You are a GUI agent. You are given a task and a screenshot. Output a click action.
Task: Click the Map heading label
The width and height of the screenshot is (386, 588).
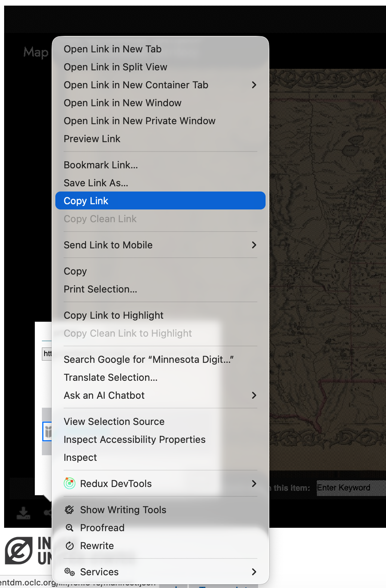(x=36, y=52)
